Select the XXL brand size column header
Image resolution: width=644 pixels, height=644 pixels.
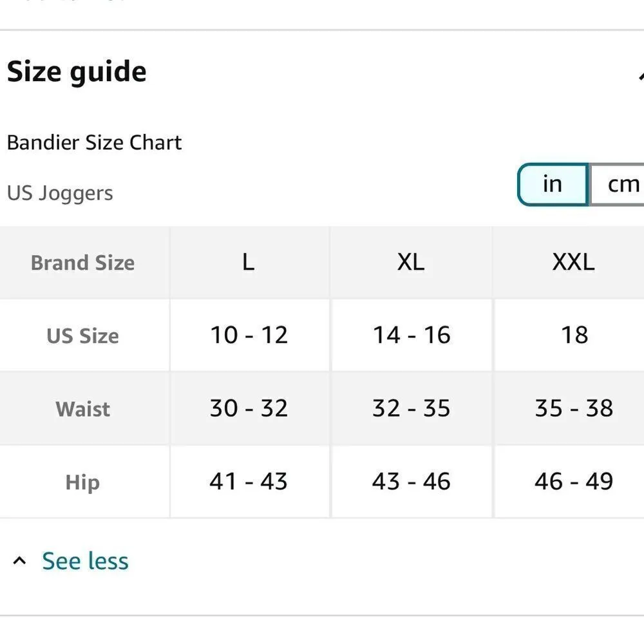(573, 262)
